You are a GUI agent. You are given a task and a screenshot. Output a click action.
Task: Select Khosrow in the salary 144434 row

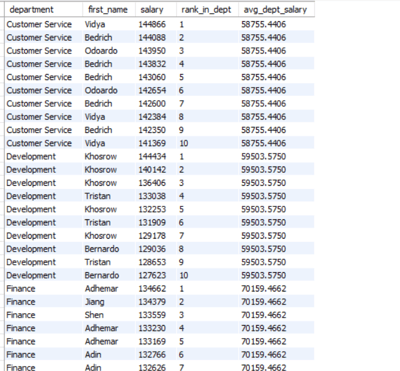tap(101, 156)
